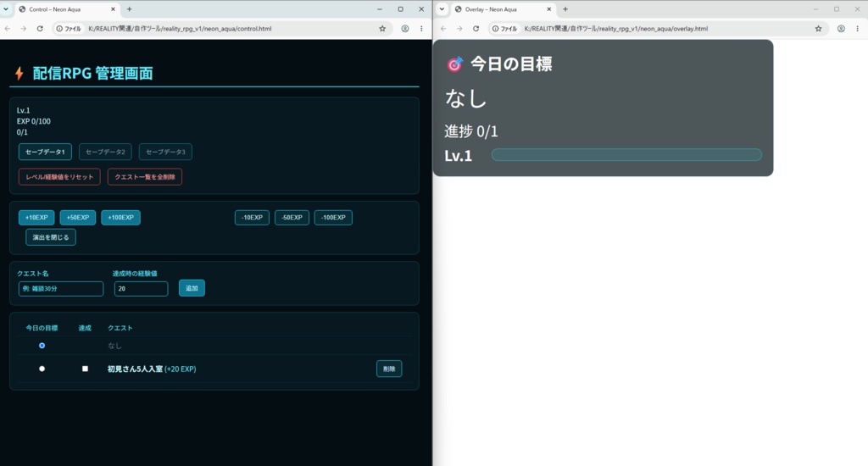This screenshot has height=466, width=868.
Task: Reload the Overlay – Neon Aqua page
Action: (x=476, y=29)
